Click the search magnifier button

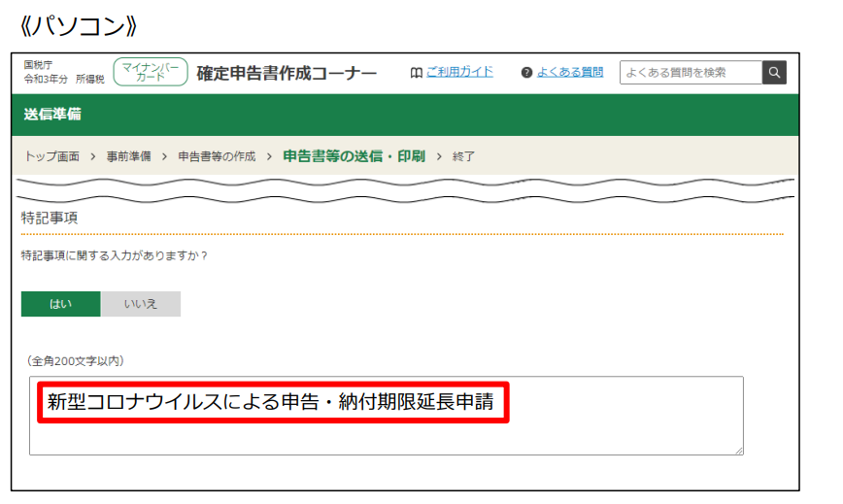pos(774,73)
